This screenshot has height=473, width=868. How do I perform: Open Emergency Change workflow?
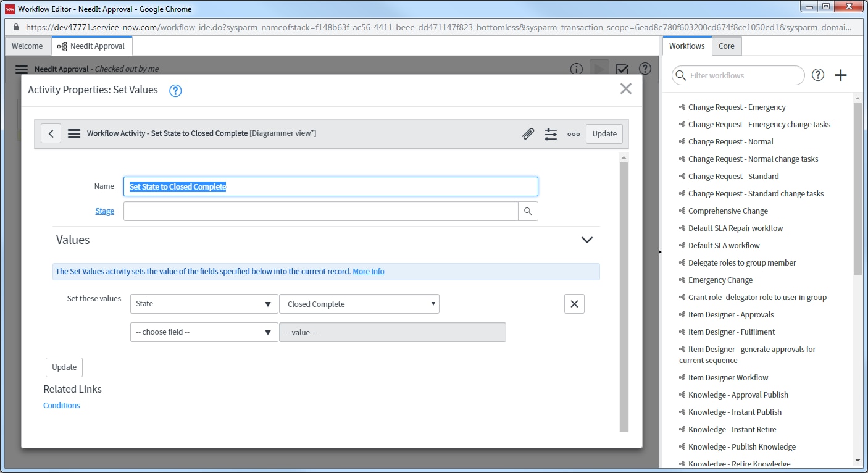(720, 280)
